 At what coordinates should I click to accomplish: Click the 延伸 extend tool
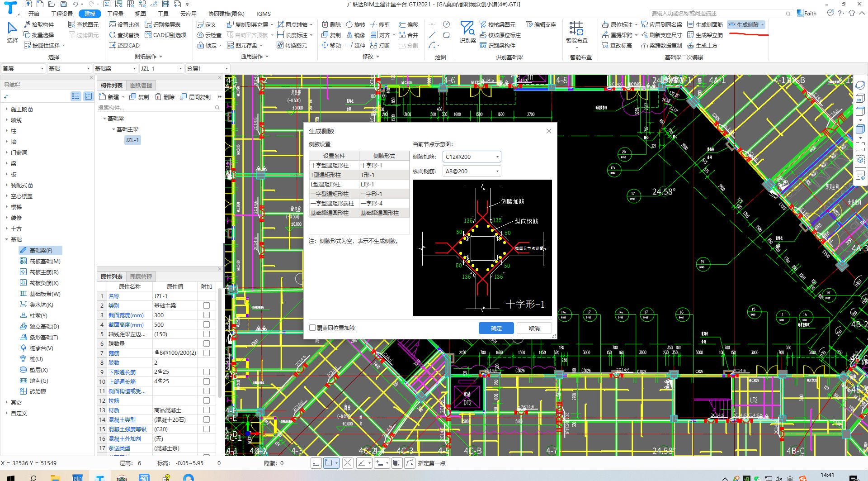click(355, 45)
